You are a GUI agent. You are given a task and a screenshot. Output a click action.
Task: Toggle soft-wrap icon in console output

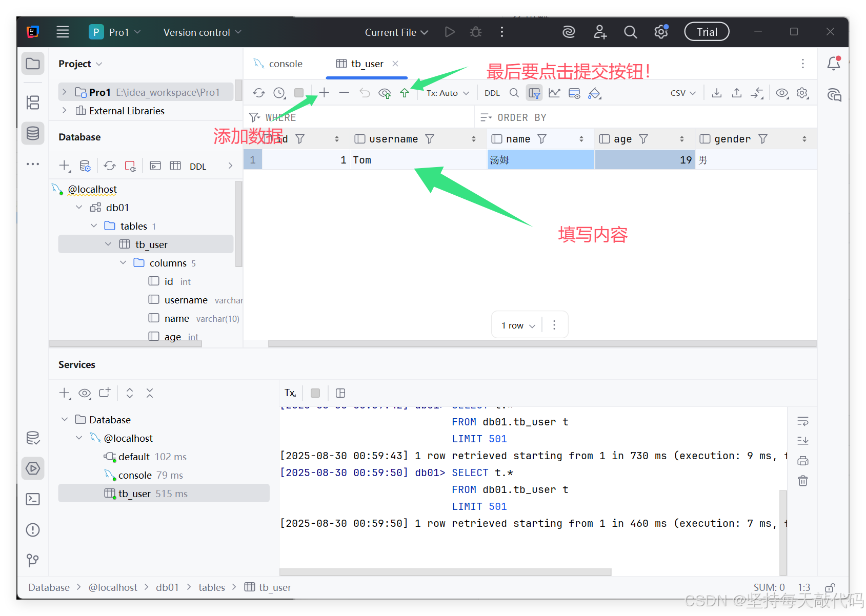coord(803,421)
